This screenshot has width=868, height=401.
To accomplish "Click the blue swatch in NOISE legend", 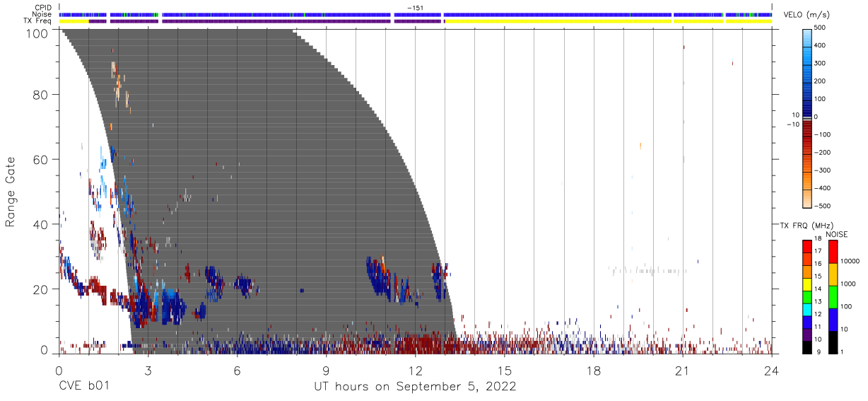I will (832, 320).
